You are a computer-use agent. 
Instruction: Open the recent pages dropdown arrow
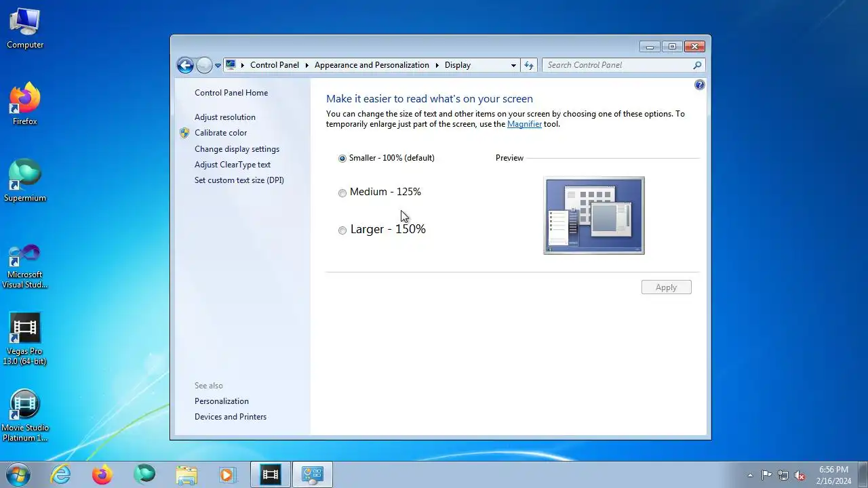point(218,66)
